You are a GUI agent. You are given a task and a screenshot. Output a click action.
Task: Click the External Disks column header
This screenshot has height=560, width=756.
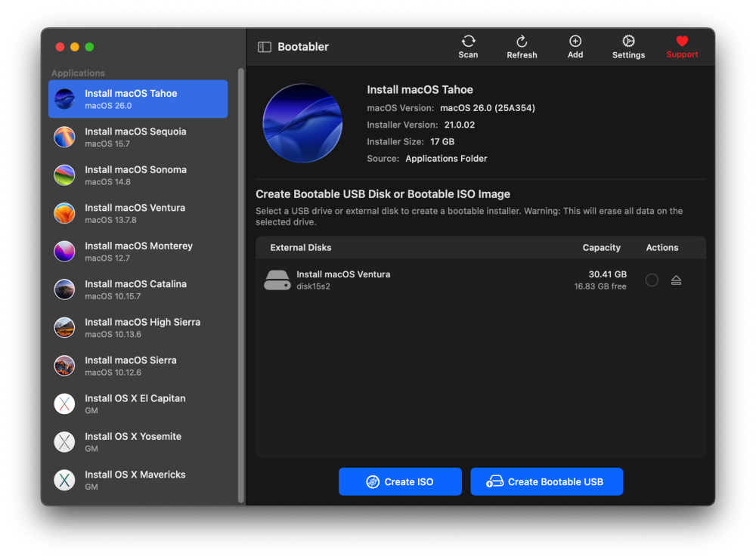(300, 247)
